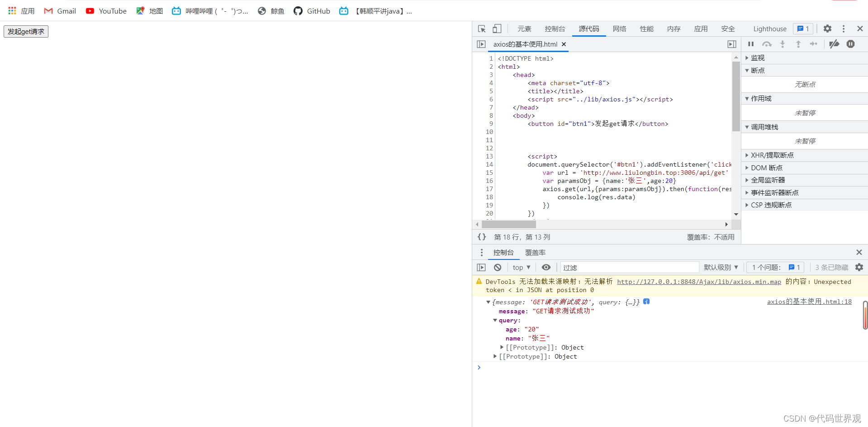
Task: Pretty-print the source with braces icon
Action: point(482,237)
